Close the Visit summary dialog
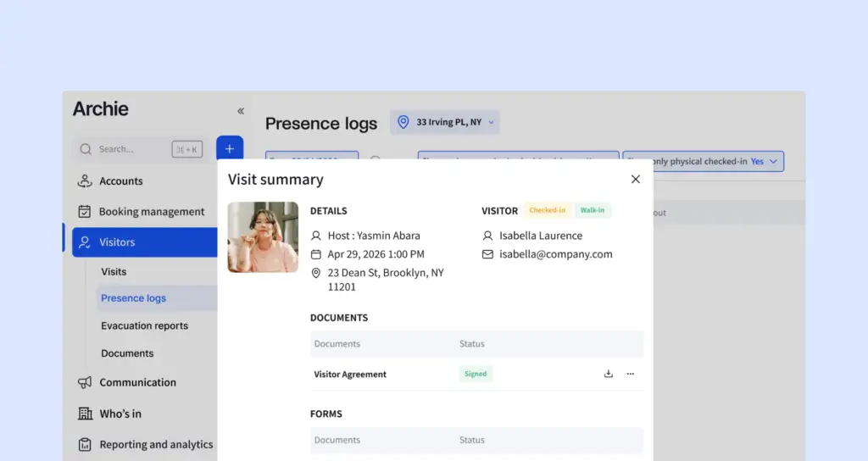Screen dimensions: 868x461 click(x=636, y=180)
